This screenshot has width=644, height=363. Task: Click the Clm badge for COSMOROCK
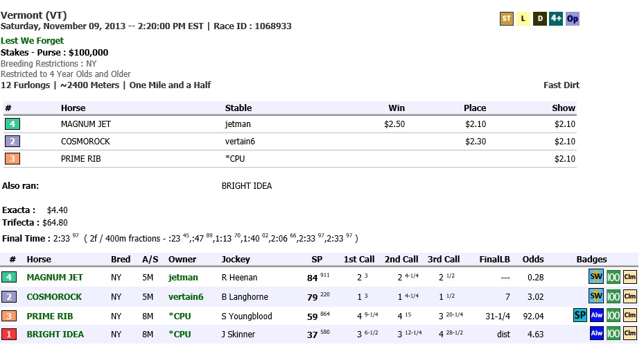(629, 296)
